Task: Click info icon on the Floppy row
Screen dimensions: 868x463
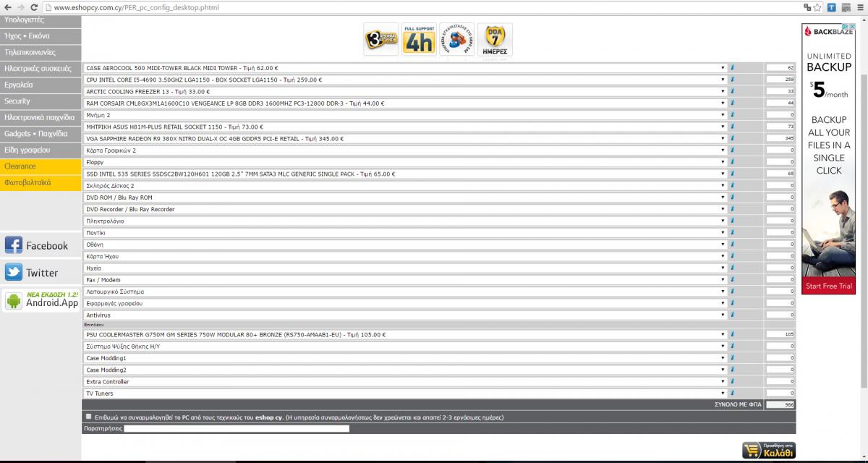Action: click(x=732, y=162)
